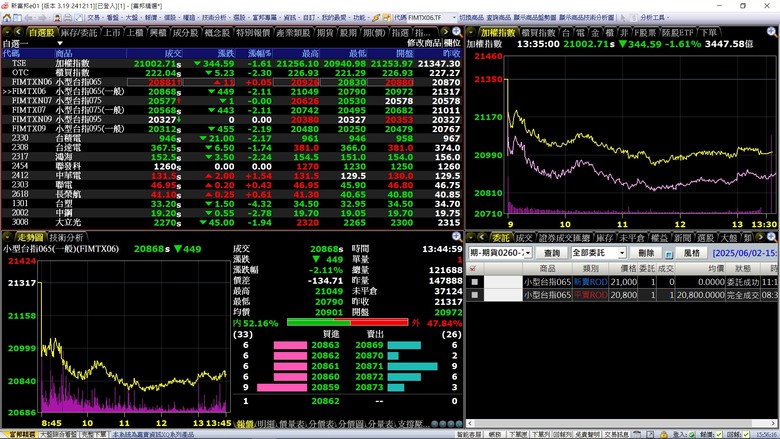This screenshot has height=439, width=780.
Task: Expand the 自選一 watchlist dropdown
Action: click(x=60, y=43)
